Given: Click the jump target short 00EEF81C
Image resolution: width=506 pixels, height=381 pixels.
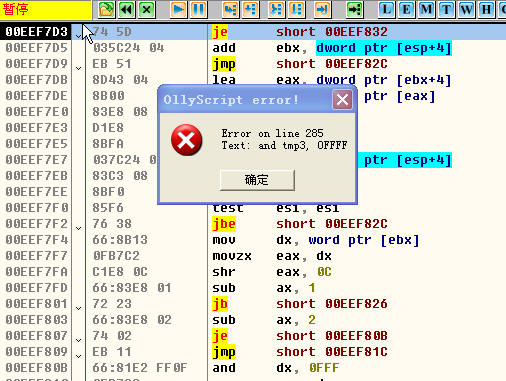Looking at the screenshot, I should click(x=332, y=352).
